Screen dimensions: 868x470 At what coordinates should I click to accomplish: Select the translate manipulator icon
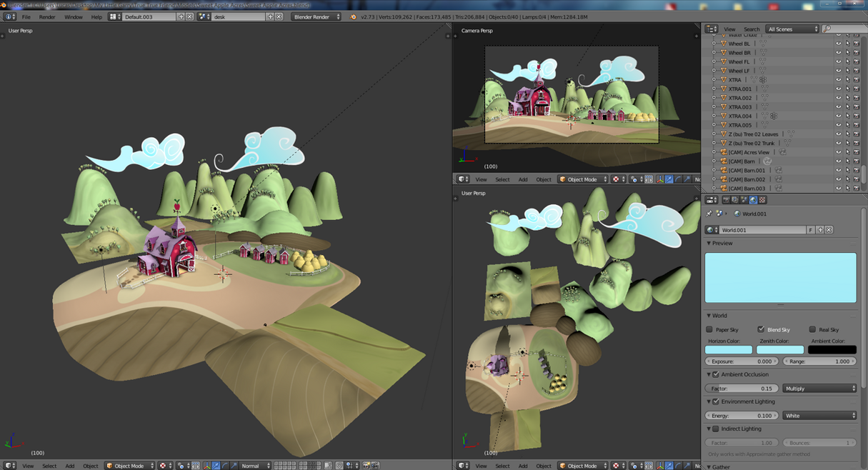click(x=216, y=466)
